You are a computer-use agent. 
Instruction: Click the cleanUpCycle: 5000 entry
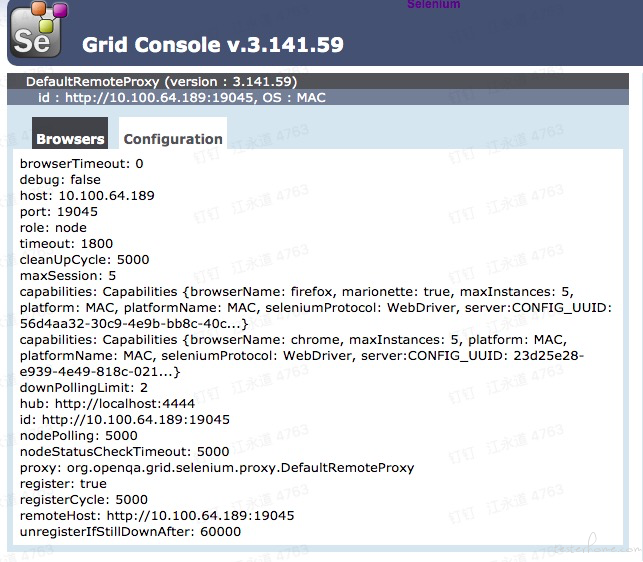pos(84,260)
